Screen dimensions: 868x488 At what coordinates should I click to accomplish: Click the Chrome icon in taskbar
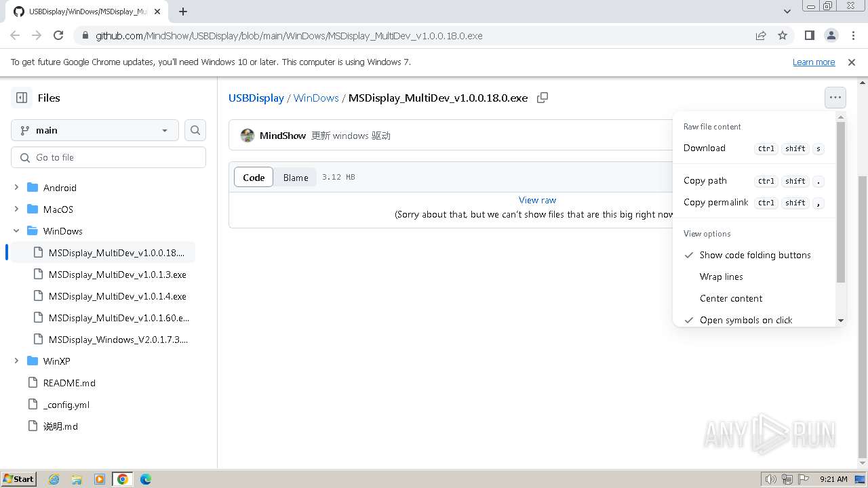(123, 479)
